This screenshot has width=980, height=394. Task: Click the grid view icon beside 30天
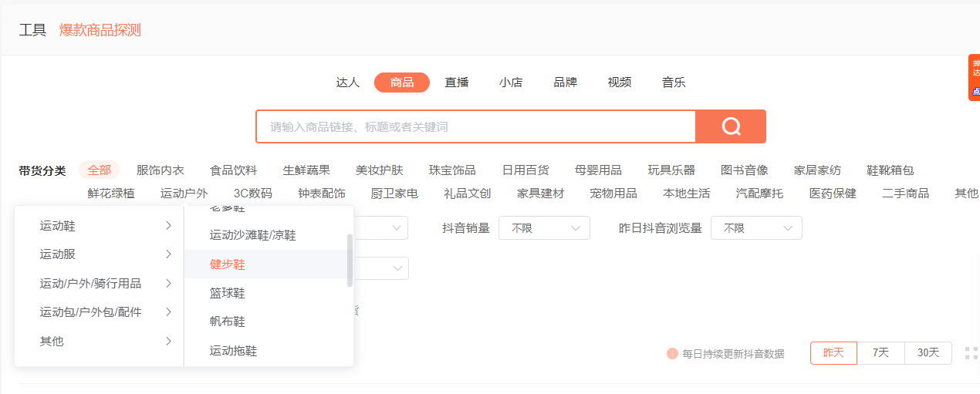[971, 353]
